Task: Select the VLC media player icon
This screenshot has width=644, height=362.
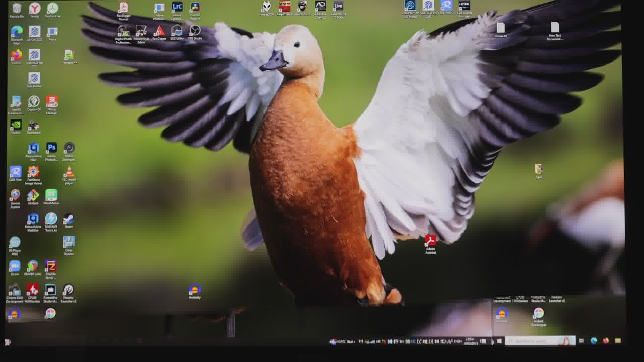Action: point(69,173)
